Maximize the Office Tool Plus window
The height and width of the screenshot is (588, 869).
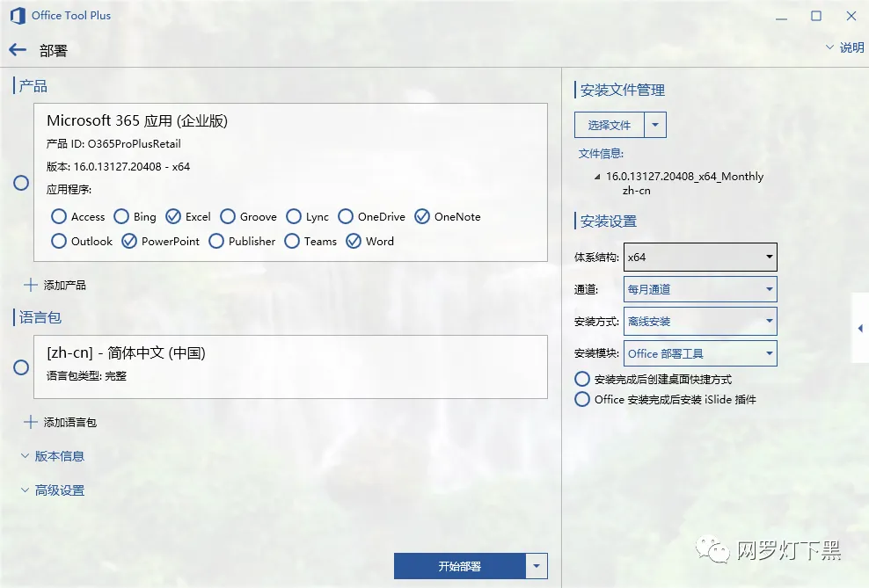pyautogui.click(x=816, y=16)
